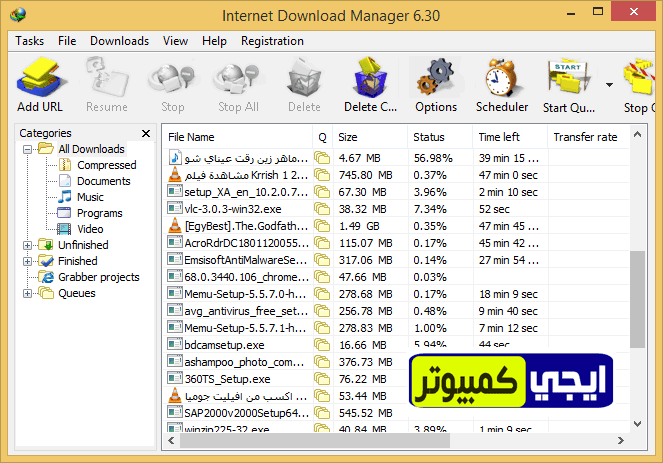Sort by Size column header
This screenshot has height=463, width=663.
coord(370,137)
